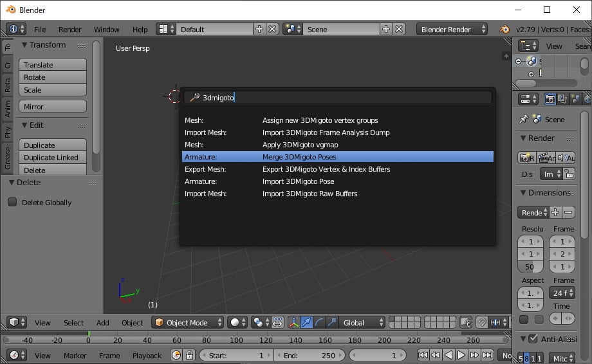Toggle the lock camera to layers icon
The image size is (592, 364).
coord(467,322)
